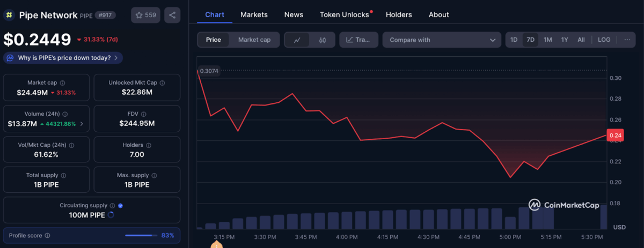The width and height of the screenshot is (644, 248).
Task: Click the circulating supply verified badge
Action: (120, 206)
